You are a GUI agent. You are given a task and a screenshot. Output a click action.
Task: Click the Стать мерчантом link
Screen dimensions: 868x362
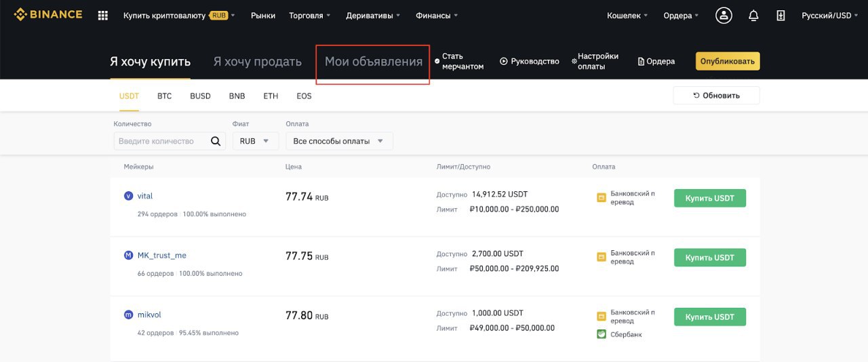point(459,62)
